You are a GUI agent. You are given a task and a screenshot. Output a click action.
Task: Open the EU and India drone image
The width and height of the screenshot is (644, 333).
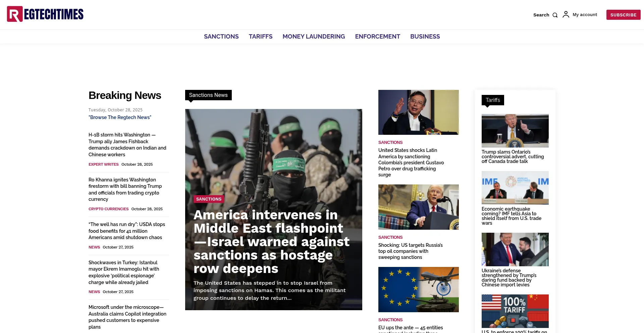click(418, 289)
